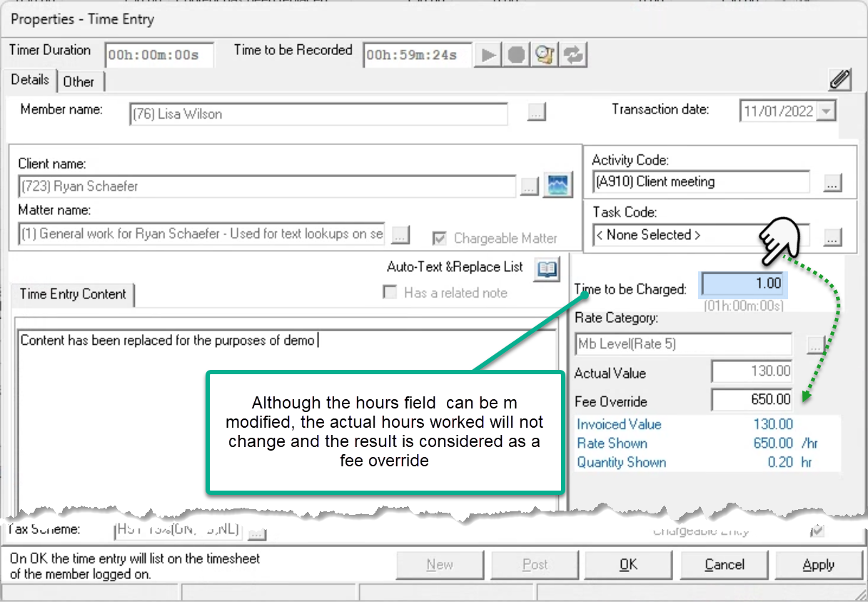Focus the Client name field
The width and height of the screenshot is (868, 602).
[x=267, y=186]
